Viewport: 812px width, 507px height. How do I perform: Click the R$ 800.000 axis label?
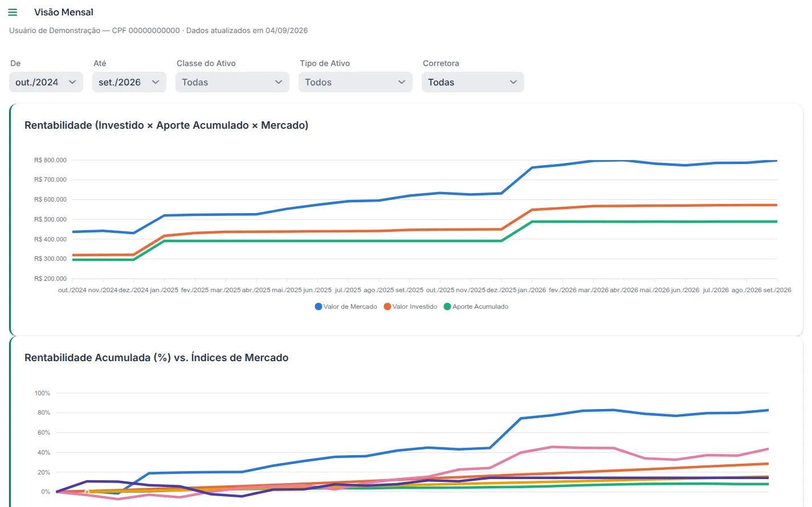coord(50,160)
